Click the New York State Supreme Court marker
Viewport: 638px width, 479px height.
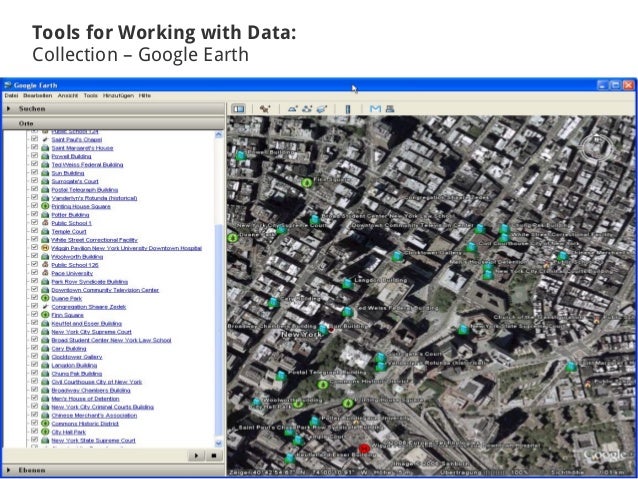pos(463,330)
